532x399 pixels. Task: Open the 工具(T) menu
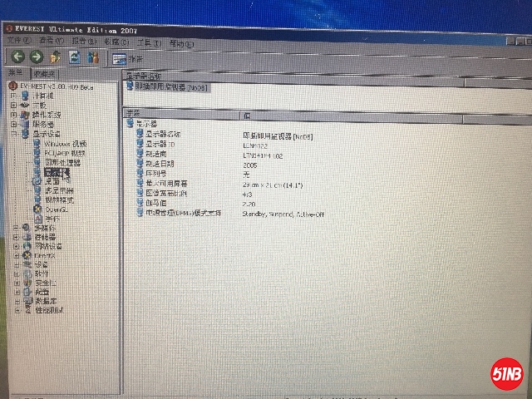click(149, 43)
